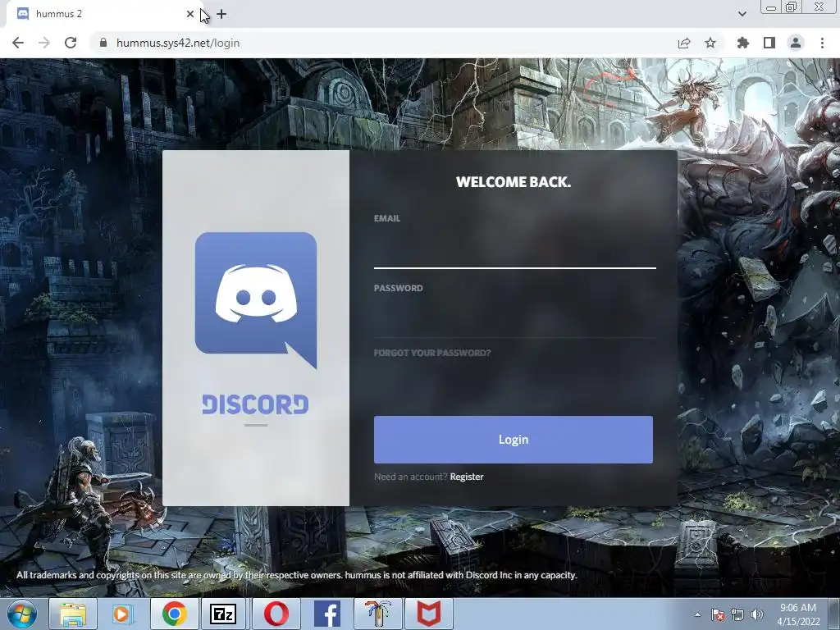Launch Opera from the taskbar

click(x=276, y=614)
